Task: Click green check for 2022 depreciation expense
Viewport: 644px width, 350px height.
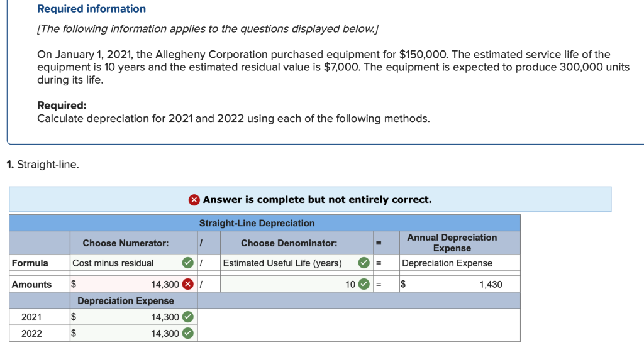Action: click(x=187, y=333)
